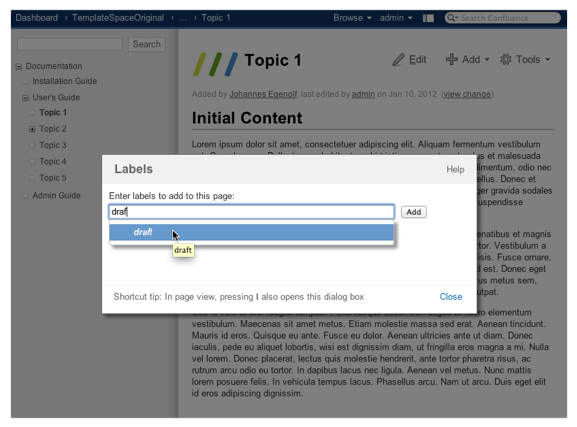
Task: Click into the labels text input field
Action: (x=252, y=212)
